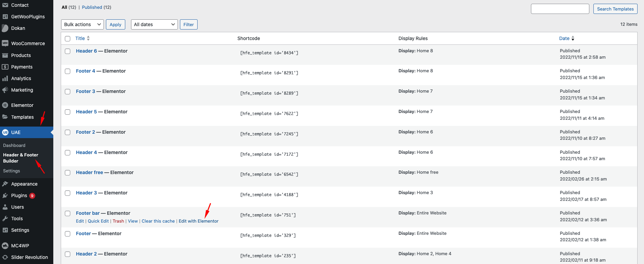Click the Edit link under Footer bar
This screenshot has width=644, height=264.
pyautogui.click(x=80, y=221)
